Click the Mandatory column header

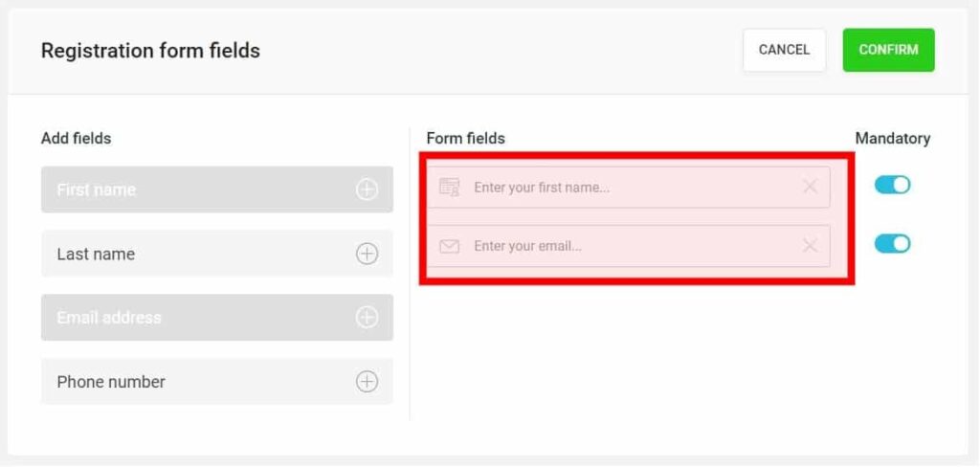(x=893, y=138)
